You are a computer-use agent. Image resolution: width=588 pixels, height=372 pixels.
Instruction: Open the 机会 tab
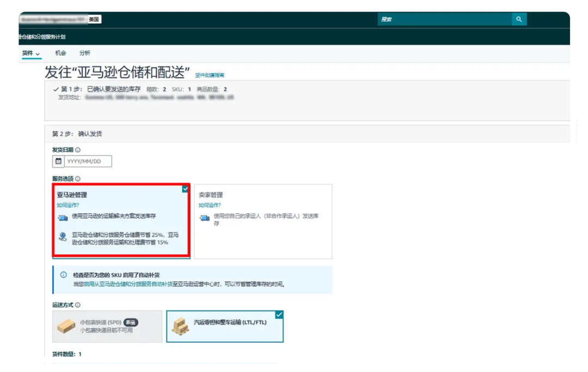pos(60,53)
